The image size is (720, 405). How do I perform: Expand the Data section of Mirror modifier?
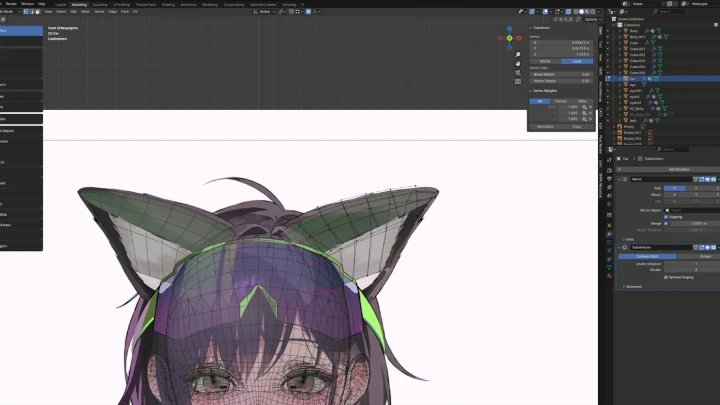point(624,239)
